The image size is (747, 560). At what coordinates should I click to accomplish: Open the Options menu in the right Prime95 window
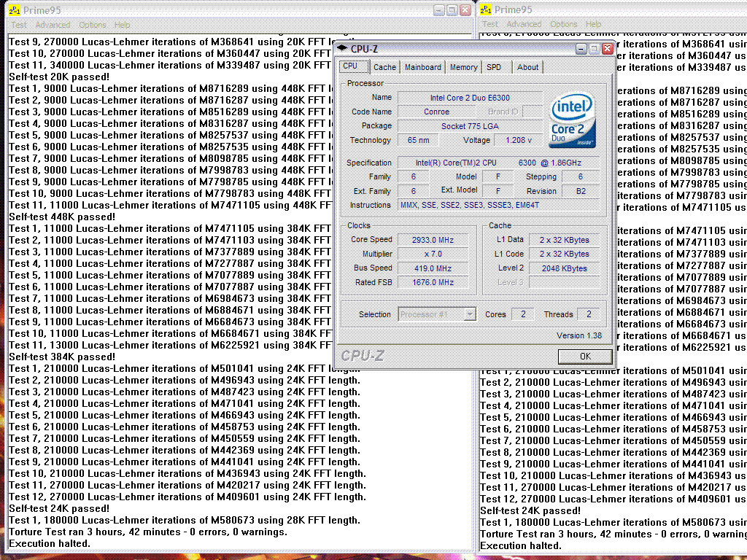564,24
